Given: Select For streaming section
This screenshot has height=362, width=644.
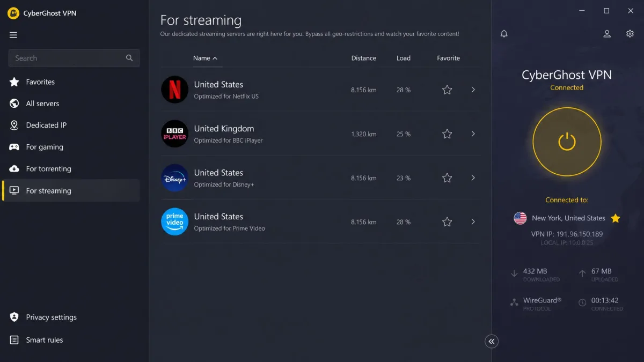Looking at the screenshot, I should point(71,190).
